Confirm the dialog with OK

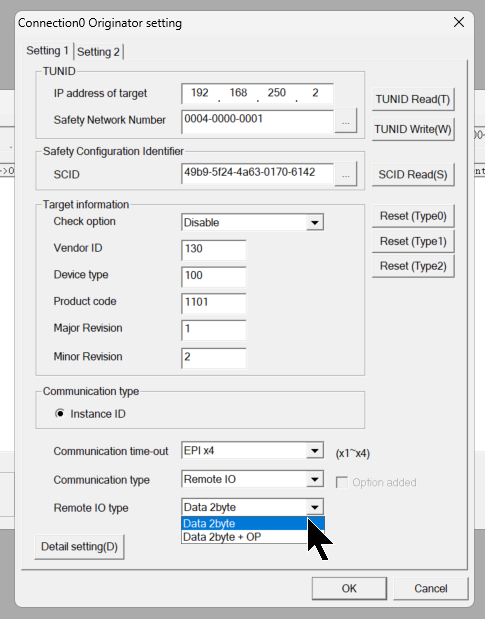pos(349,589)
